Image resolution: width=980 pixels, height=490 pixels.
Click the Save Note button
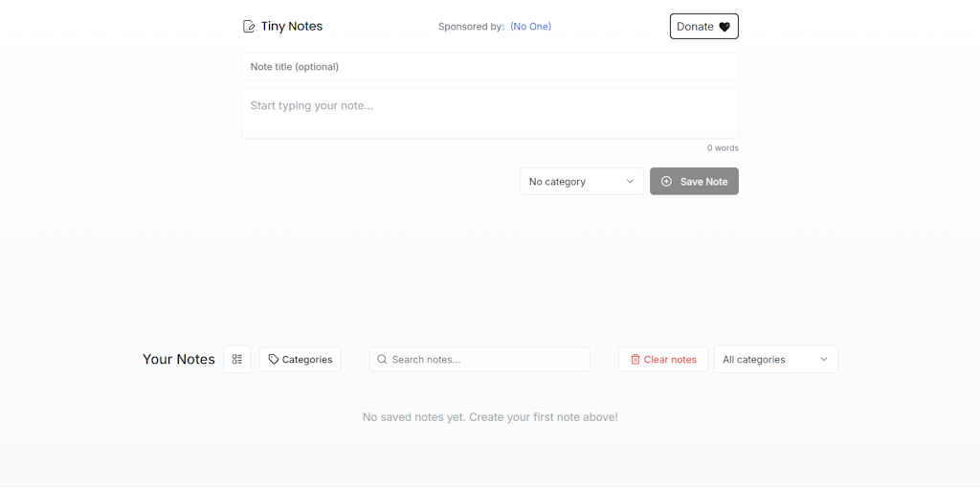(694, 181)
